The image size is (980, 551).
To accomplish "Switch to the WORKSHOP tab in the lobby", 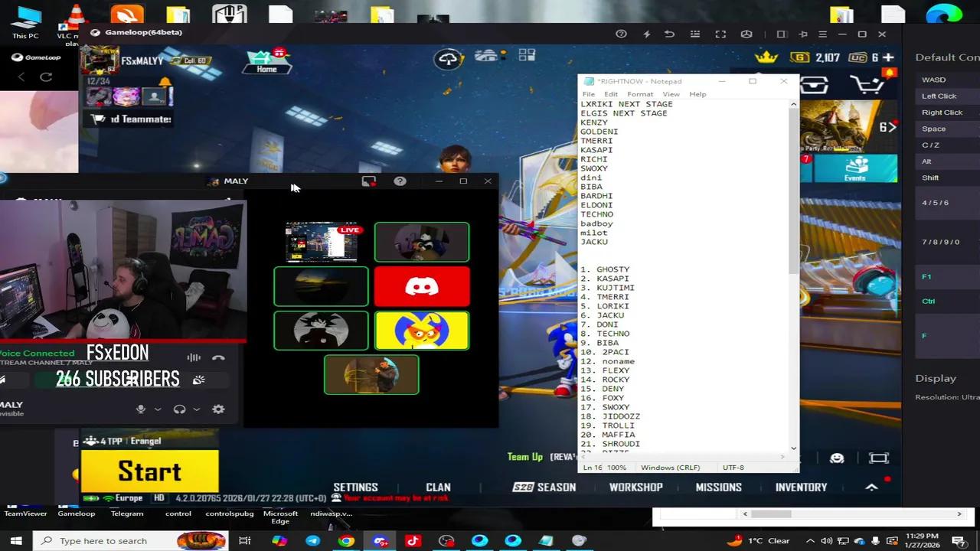I will pyautogui.click(x=635, y=487).
